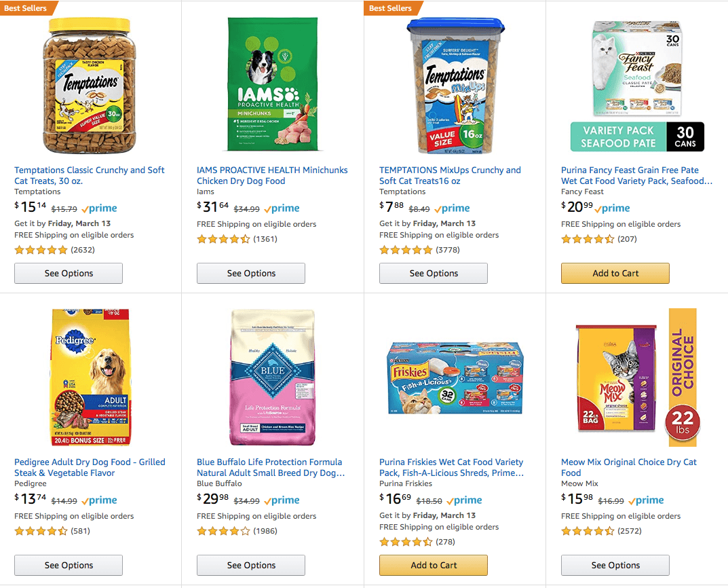Open the Blue Buffalo Life Protection title link
Viewport: 728px width, 588px height.
tap(270, 467)
